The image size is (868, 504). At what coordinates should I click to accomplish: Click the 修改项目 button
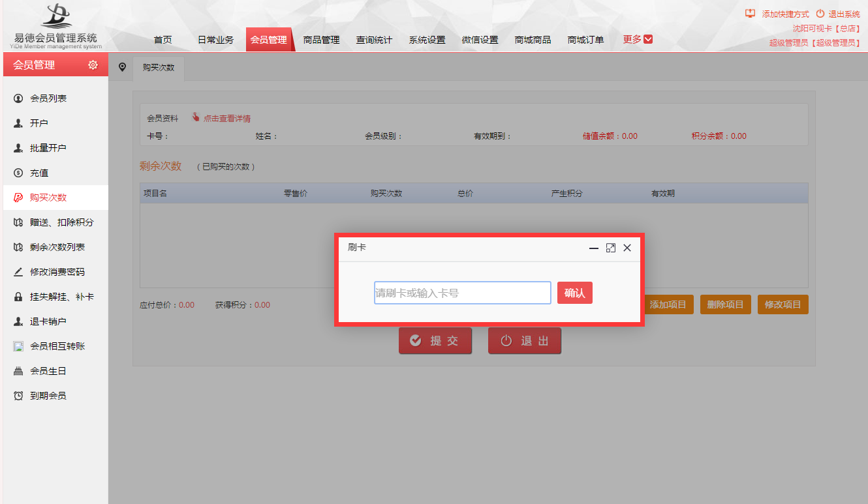(783, 304)
